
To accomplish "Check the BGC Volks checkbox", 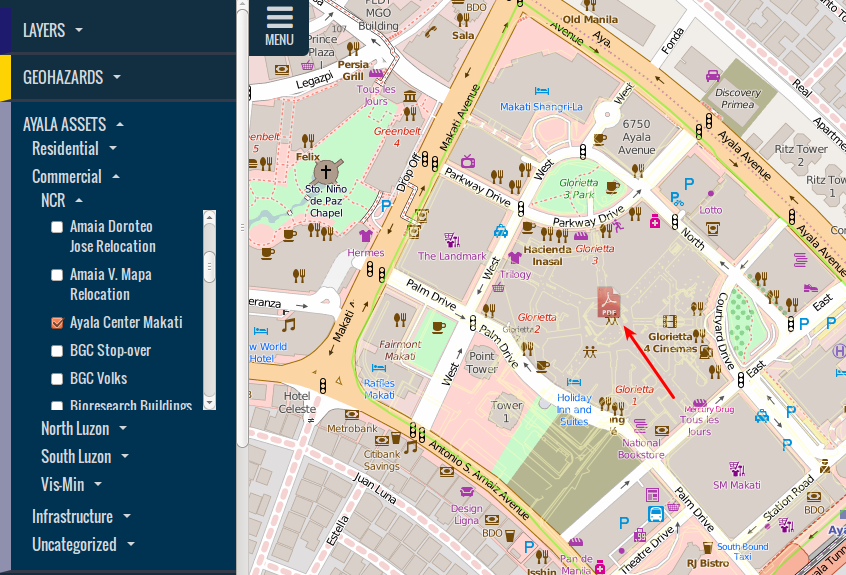I will [x=57, y=379].
